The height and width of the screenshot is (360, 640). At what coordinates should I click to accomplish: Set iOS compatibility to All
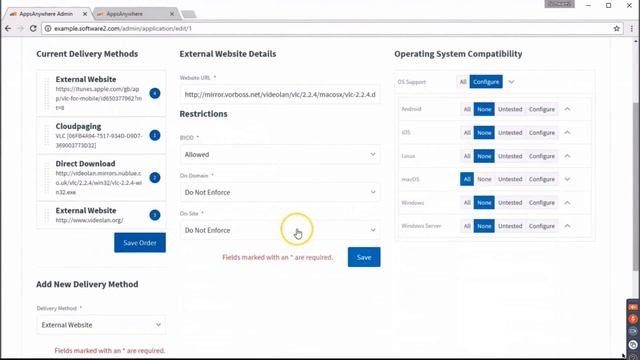[467, 133]
